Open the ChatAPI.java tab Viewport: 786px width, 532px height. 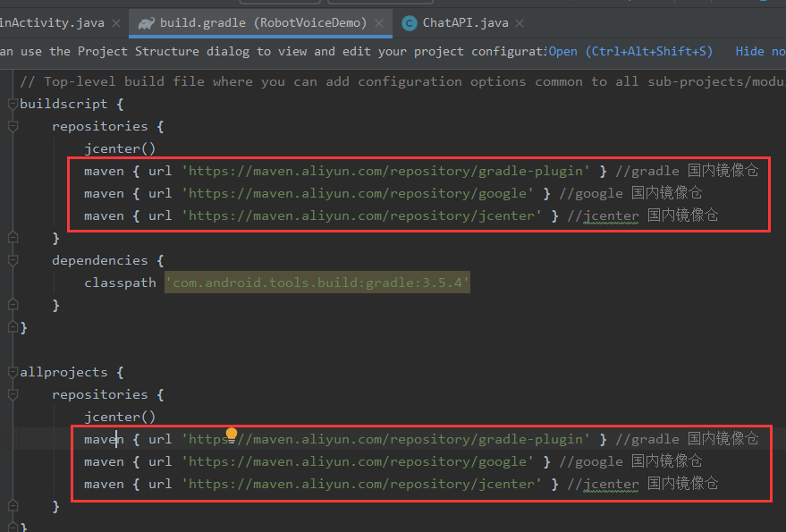(x=465, y=23)
